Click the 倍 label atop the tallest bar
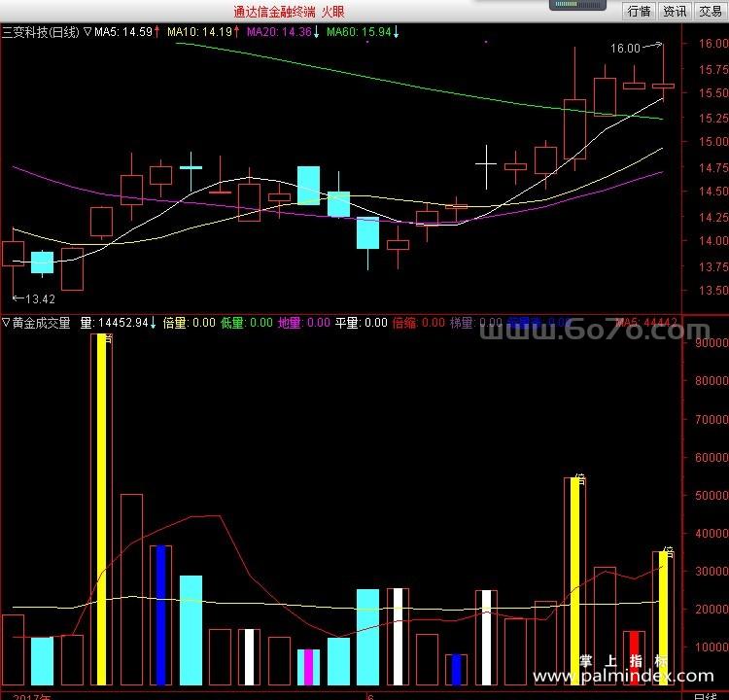 108,338
